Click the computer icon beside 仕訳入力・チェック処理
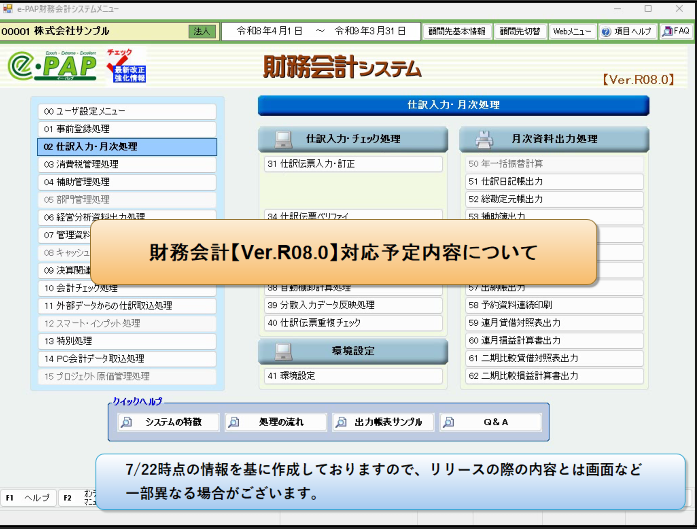The image size is (697, 529). [x=283, y=139]
